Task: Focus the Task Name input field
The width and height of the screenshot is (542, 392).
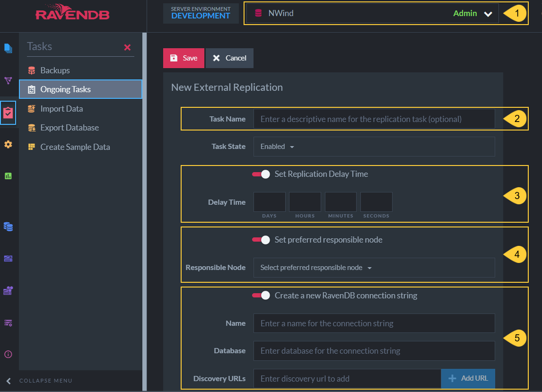Action: 374,119
